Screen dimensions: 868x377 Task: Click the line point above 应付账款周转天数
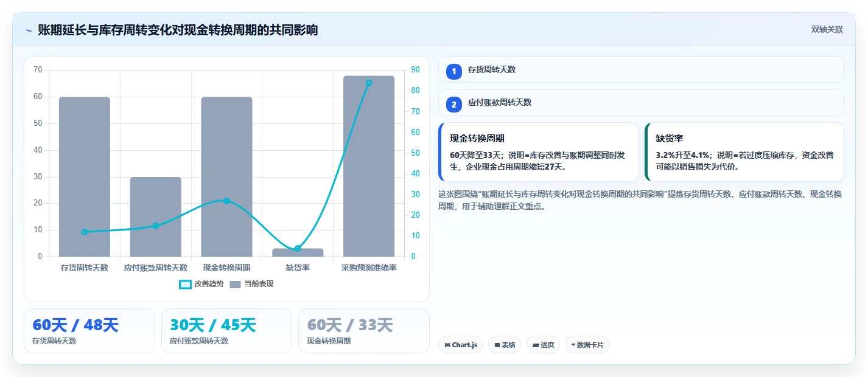(x=155, y=226)
